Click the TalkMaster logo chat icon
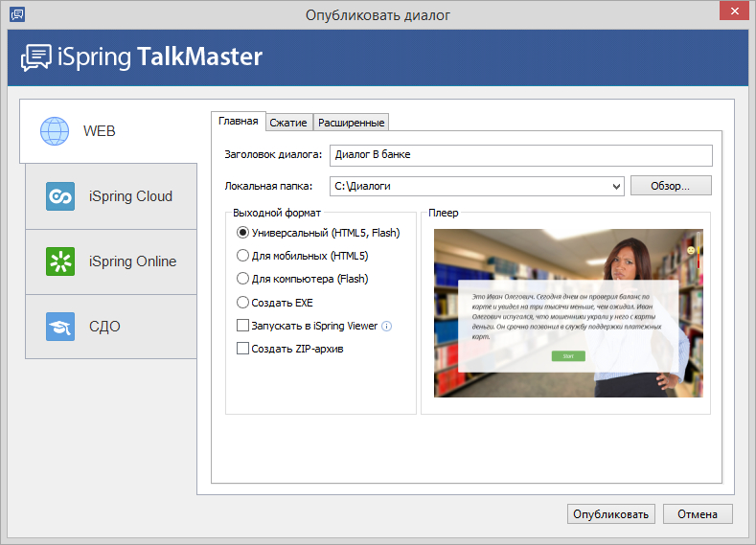Viewport: 756px width, 545px height. pyautogui.click(x=36, y=57)
